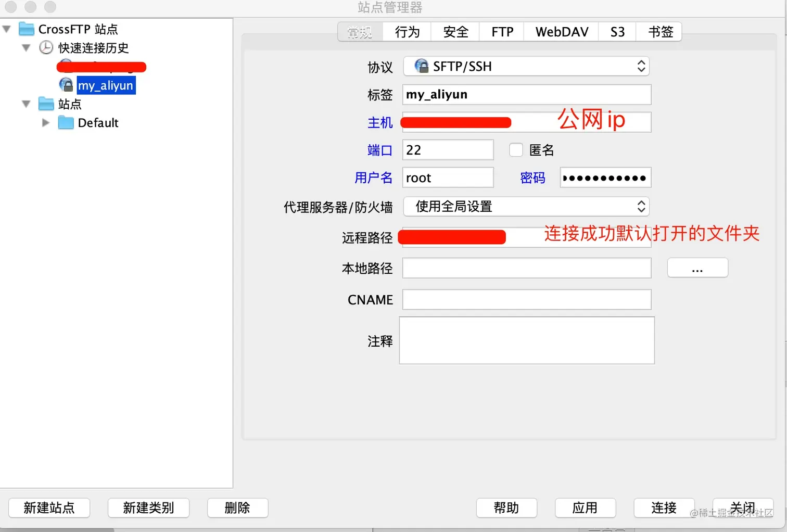The image size is (787, 532).
Task: Click the browse … button for 本地路径
Action: tap(697, 268)
